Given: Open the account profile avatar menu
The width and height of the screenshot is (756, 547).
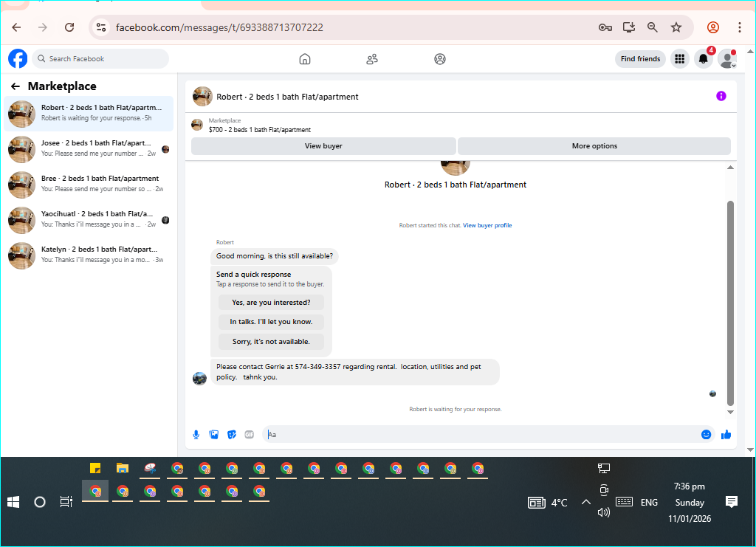Looking at the screenshot, I should tap(727, 59).
